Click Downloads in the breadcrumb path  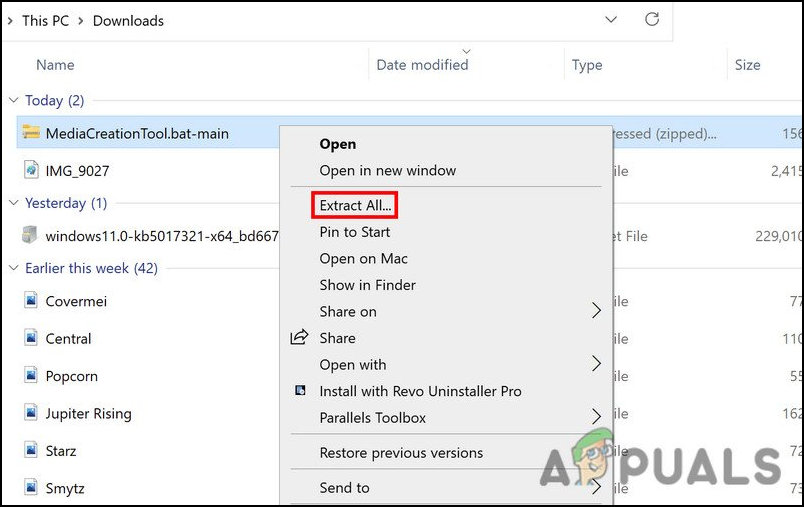tap(128, 20)
